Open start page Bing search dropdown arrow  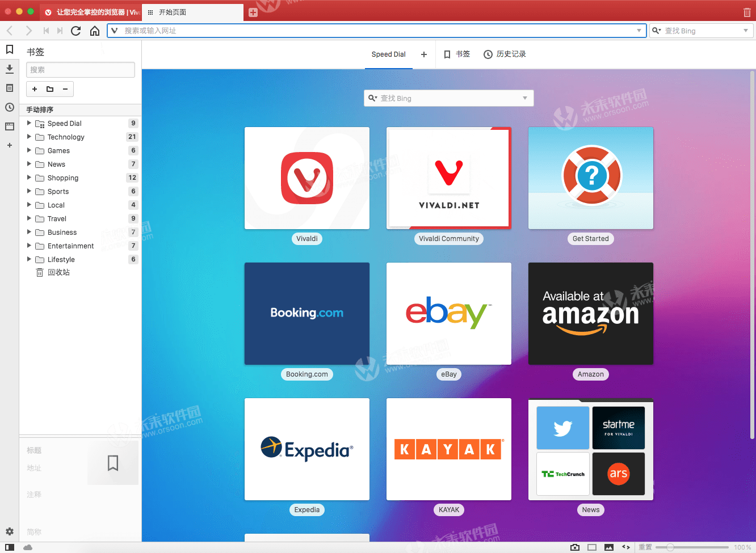(525, 98)
